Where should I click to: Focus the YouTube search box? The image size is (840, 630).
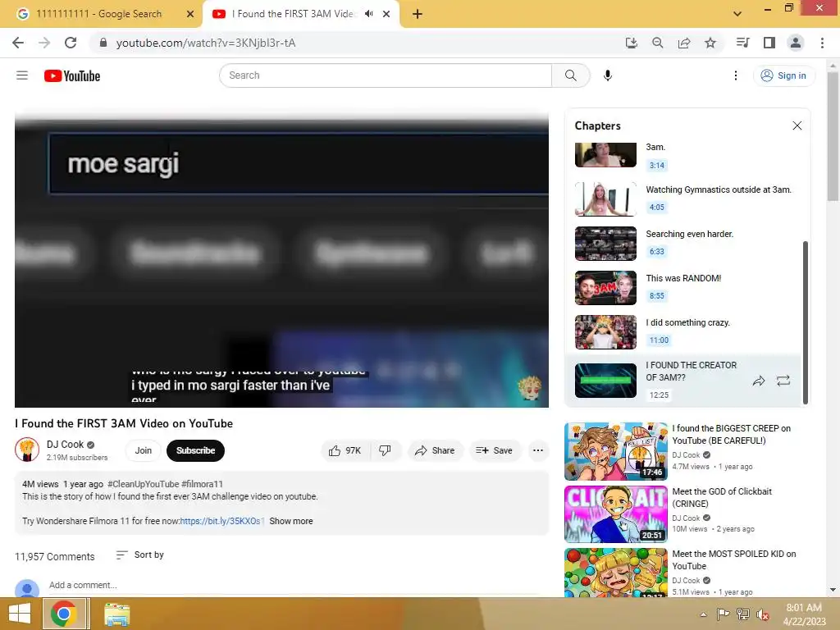pyautogui.click(x=386, y=75)
